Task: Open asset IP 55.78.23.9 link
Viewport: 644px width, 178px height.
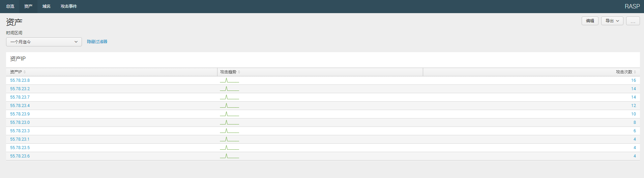Action: pos(20,114)
